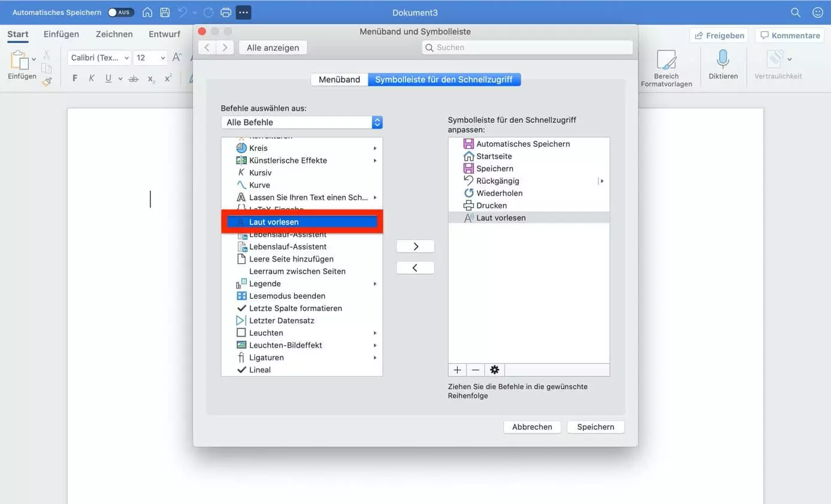This screenshot has height=504, width=831.
Task: Click the plus button below toolbar list
Action: pos(457,370)
